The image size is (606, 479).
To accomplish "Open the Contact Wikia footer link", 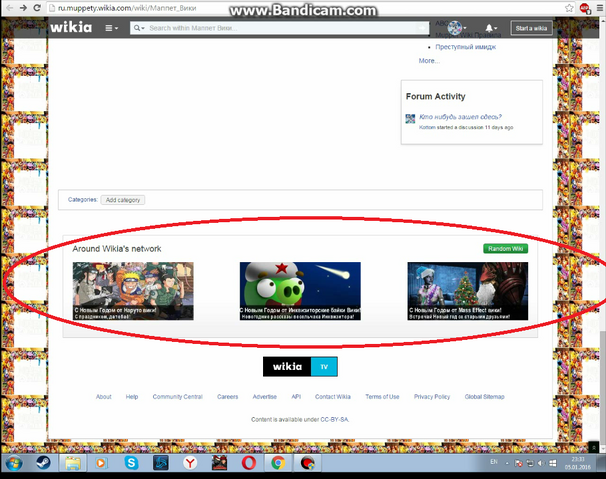I will pyautogui.click(x=333, y=397).
